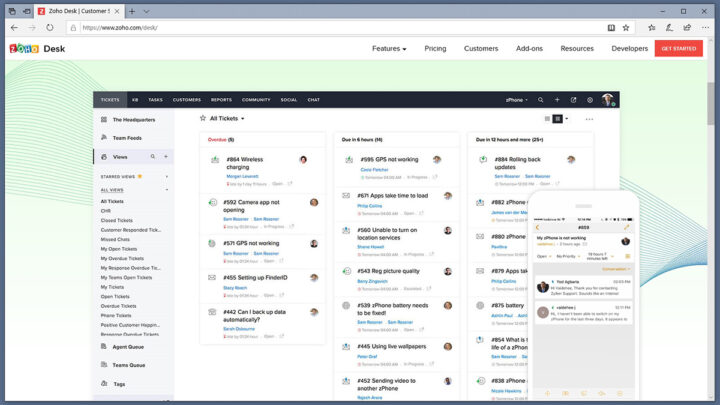This screenshot has height=405, width=720.
Task: Open The Headquarters in sidebar
Action: (132, 119)
